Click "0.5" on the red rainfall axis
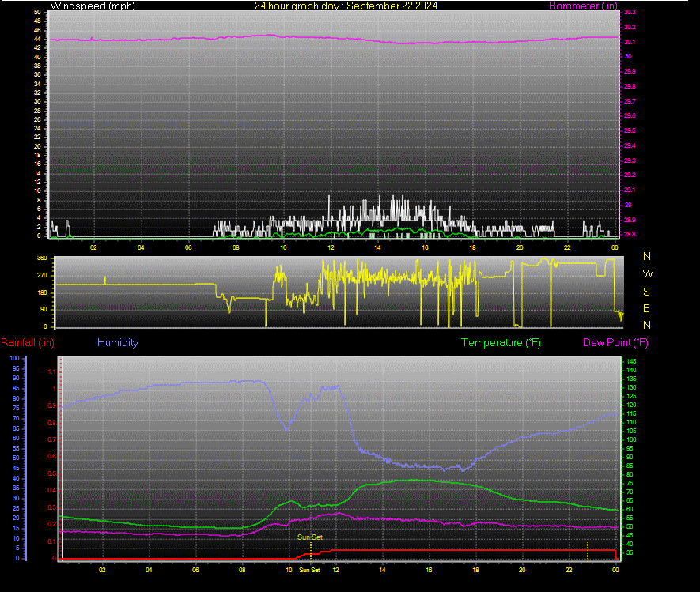Image resolution: width=700 pixels, height=592 pixels. click(51, 473)
